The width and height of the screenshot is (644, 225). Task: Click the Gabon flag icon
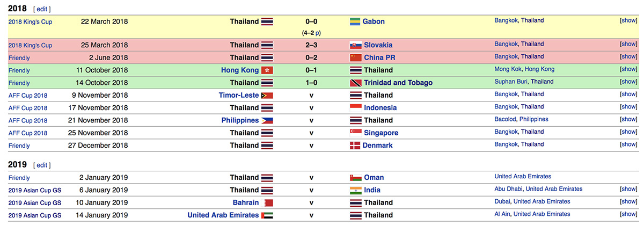pyautogui.click(x=355, y=22)
